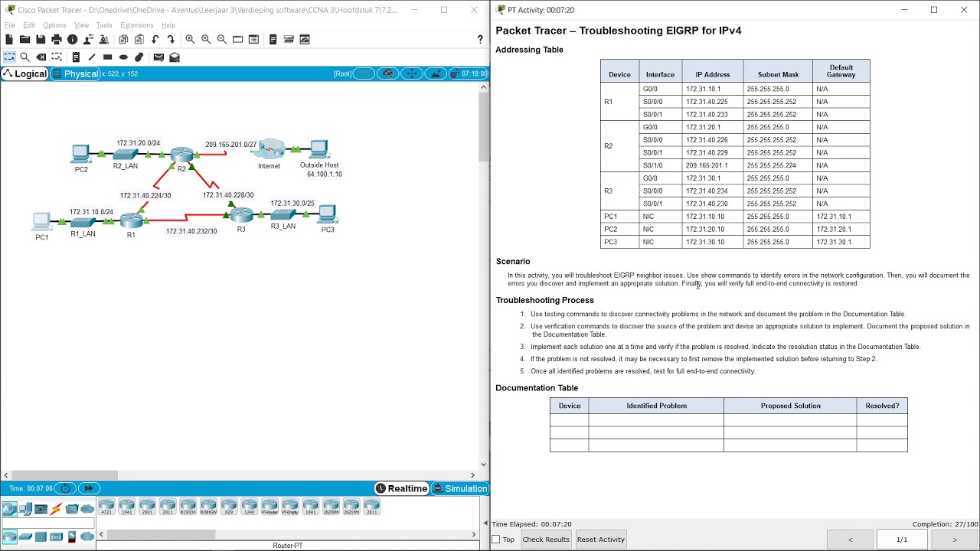Choose the Select tool with dashed rectangle
980x551 pixels.
(9, 57)
